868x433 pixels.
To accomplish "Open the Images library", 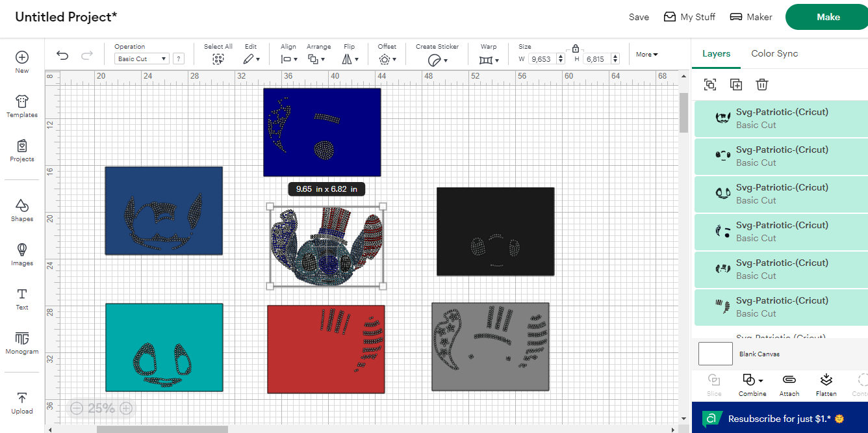I will [22, 255].
